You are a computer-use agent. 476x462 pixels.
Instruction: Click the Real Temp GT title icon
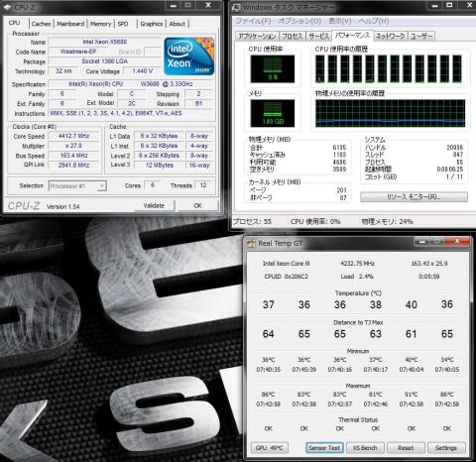click(x=251, y=243)
